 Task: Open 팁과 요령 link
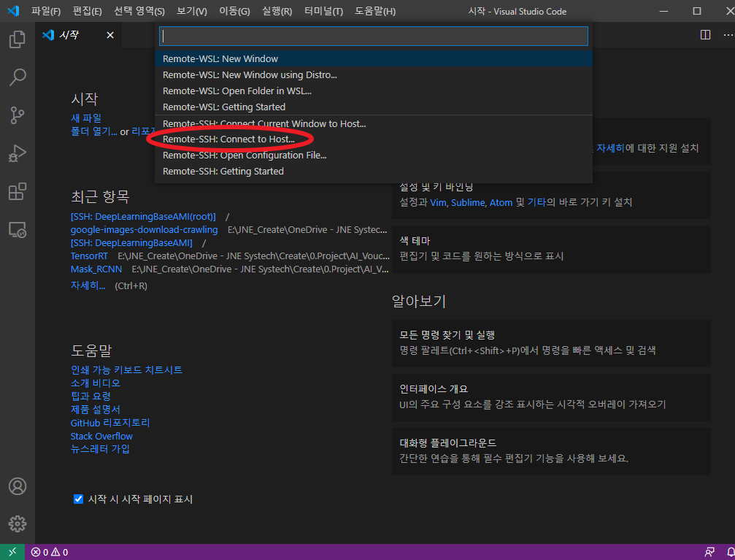pyautogui.click(x=91, y=396)
